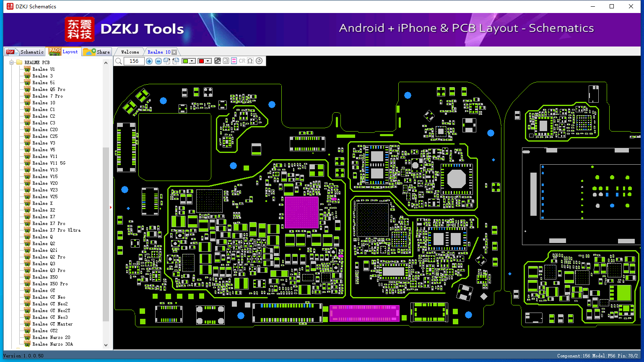Screen dimensions: 644x362
Task: Toggle the letter 'a' text display icon
Action: (x=226, y=61)
